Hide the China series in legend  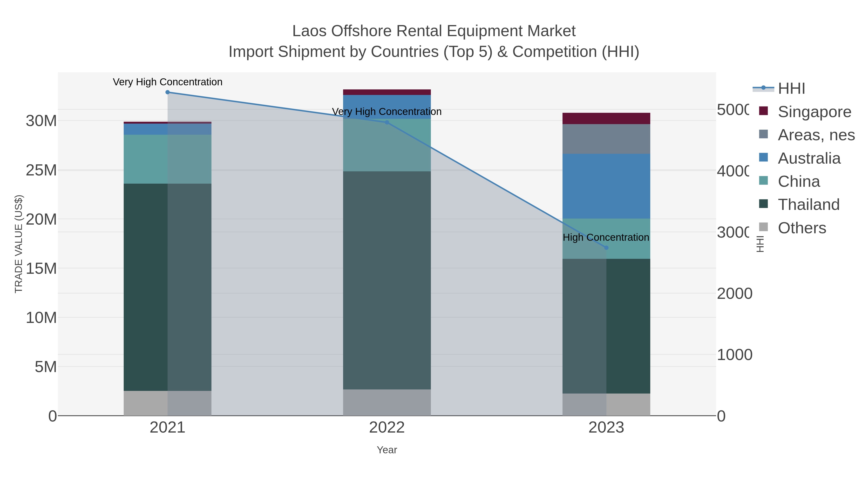click(x=789, y=181)
